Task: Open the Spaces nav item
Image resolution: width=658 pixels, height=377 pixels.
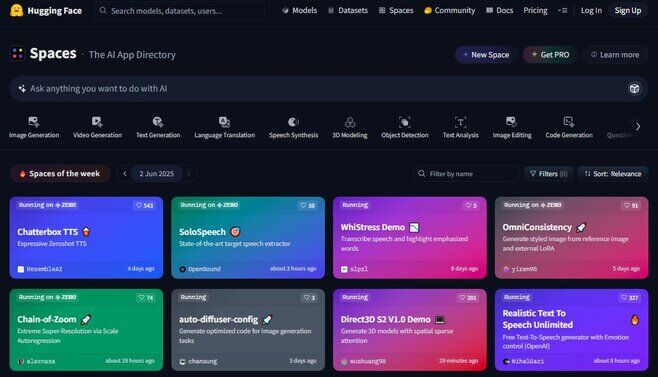Action: [396, 10]
